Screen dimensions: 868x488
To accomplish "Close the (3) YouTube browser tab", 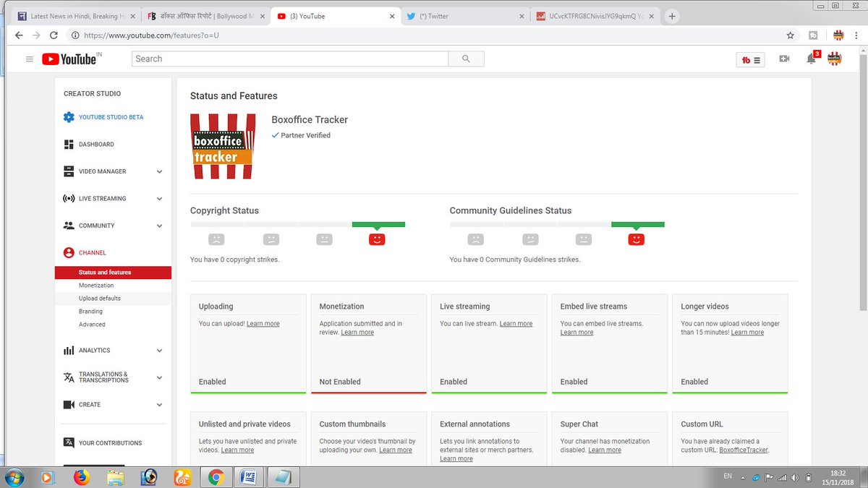I will 392,16.
